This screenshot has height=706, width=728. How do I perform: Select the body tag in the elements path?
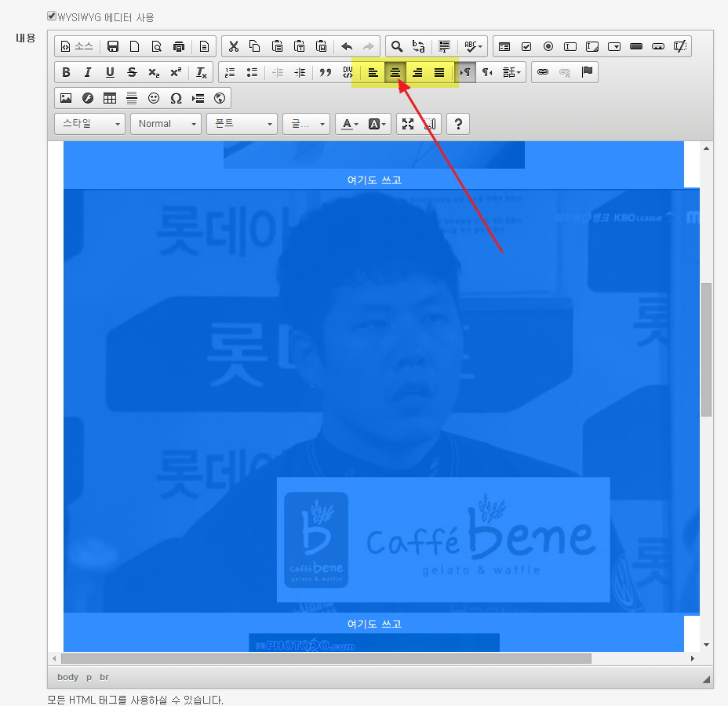[67, 677]
